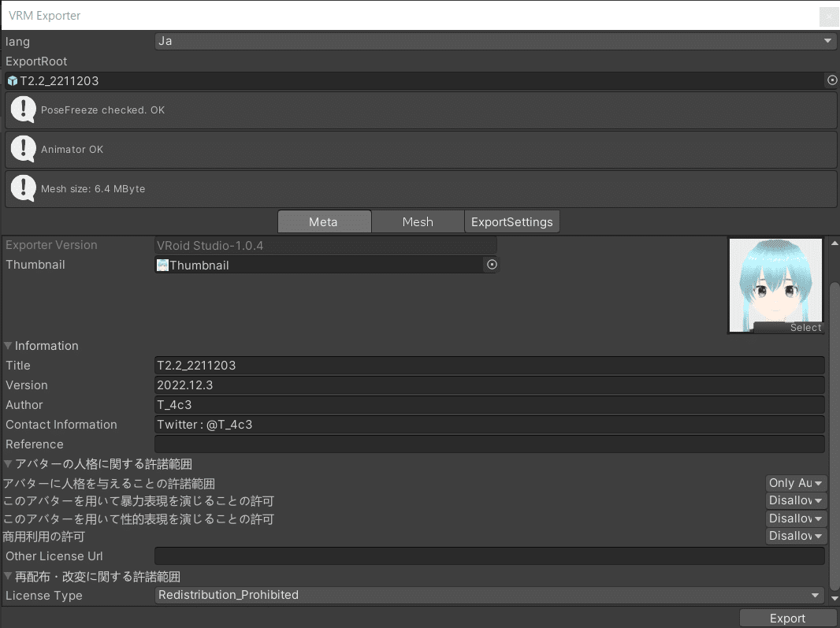Open the lang dropdown showing Ja
Screen dimensions: 840x628
click(x=494, y=40)
